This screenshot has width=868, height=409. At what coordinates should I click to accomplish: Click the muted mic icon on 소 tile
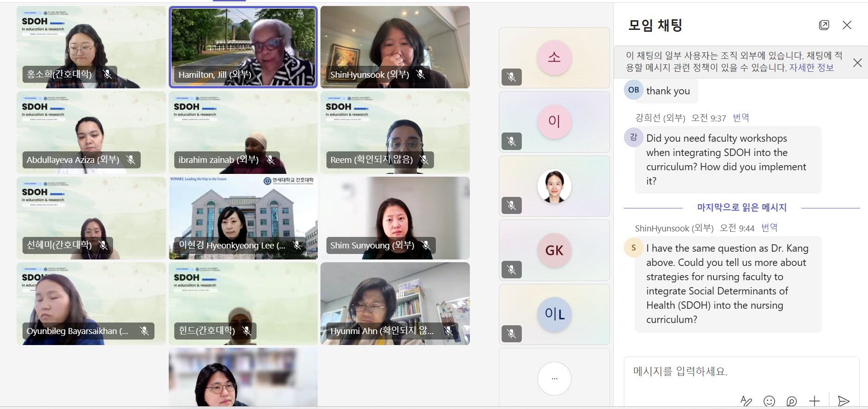coord(511,77)
